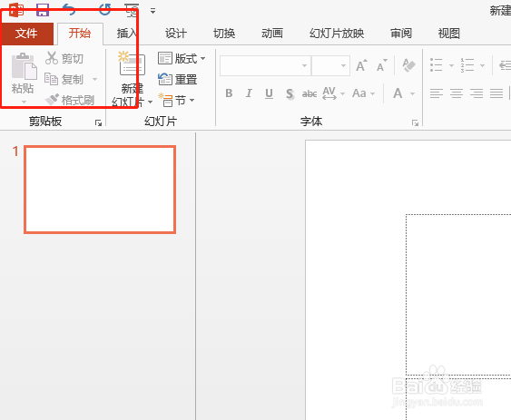Justify text alignment
Screen dimensions: 511x420
[x=496, y=93]
